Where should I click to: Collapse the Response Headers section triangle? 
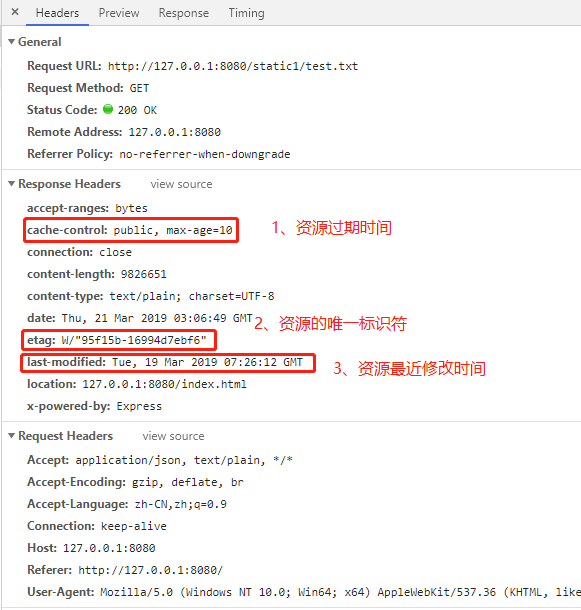(12, 184)
